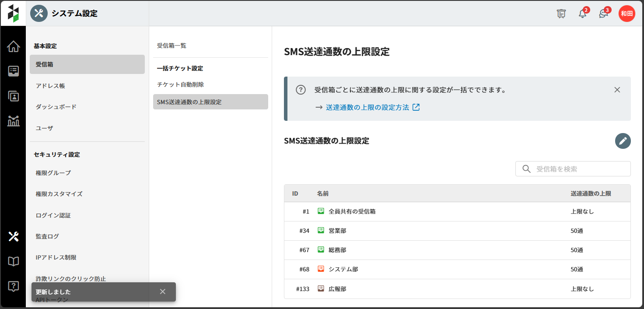Open アドレス帳 settings
The image size is (644, 309).
click(x=50, y=86)
